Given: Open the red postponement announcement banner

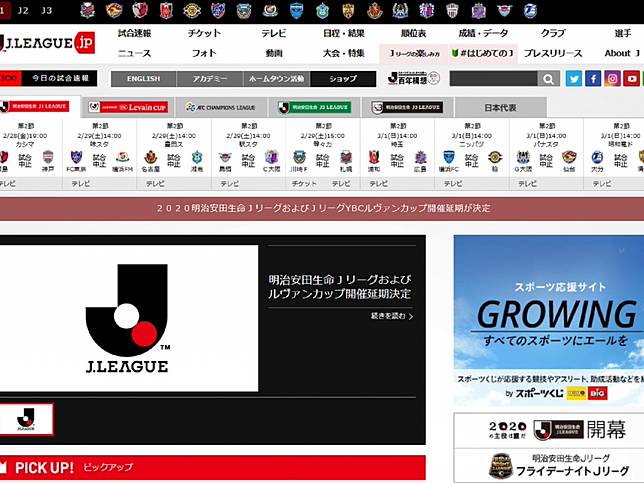Looking at the screenshot, I should coord(322,208).
